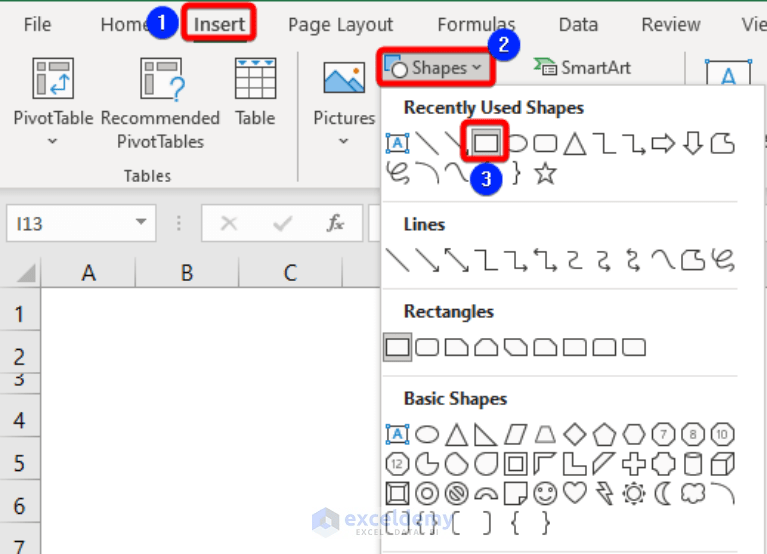Viewport: 767px width, 554px height.
Task: Click the Name Box showing I13
Action: click(x=81, y=223)
